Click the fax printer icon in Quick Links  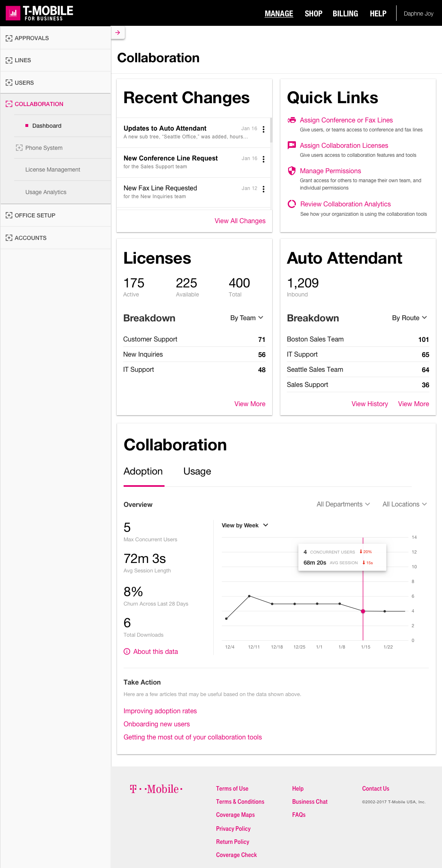point(292,120)
